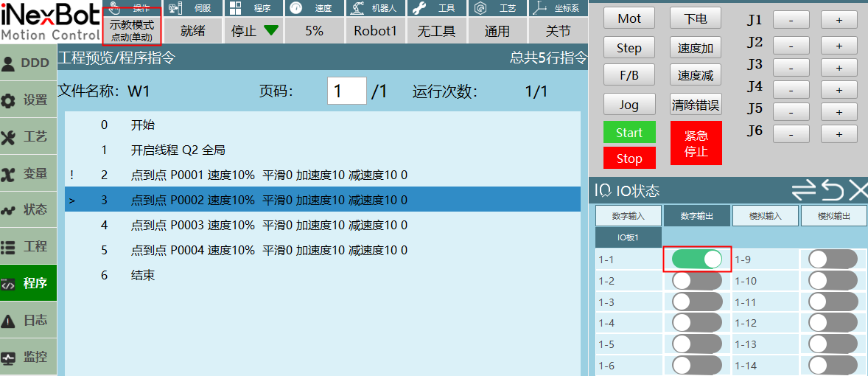This screenshot has height=376, width=868.
Task: Open the 通用 process selector
Action: (x=497, y=31)
